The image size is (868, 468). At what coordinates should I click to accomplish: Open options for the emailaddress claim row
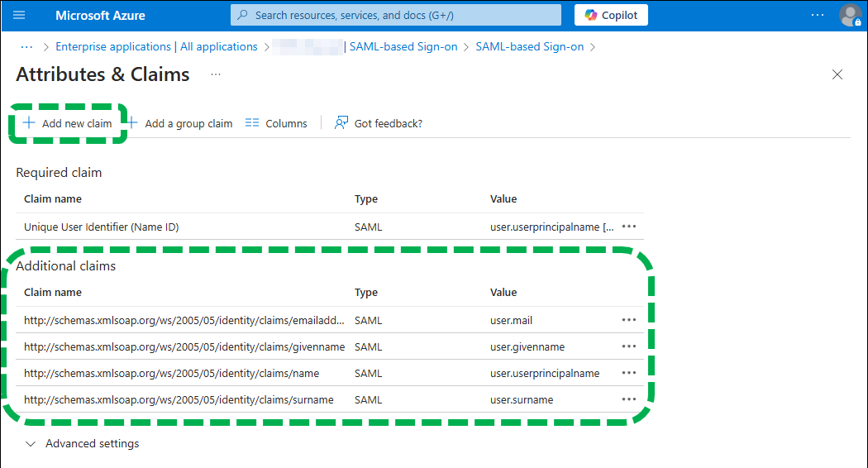pyautogui.click(x=629, y=320)
